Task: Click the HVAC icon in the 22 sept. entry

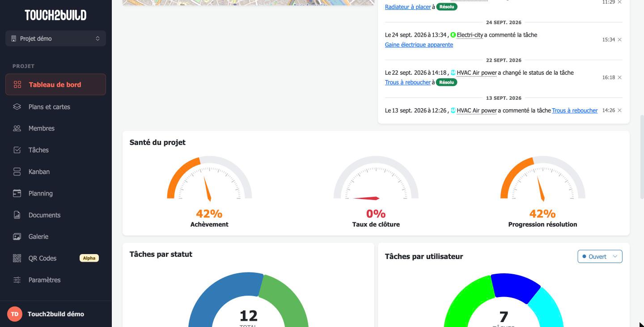Action: tap(453, 72)
